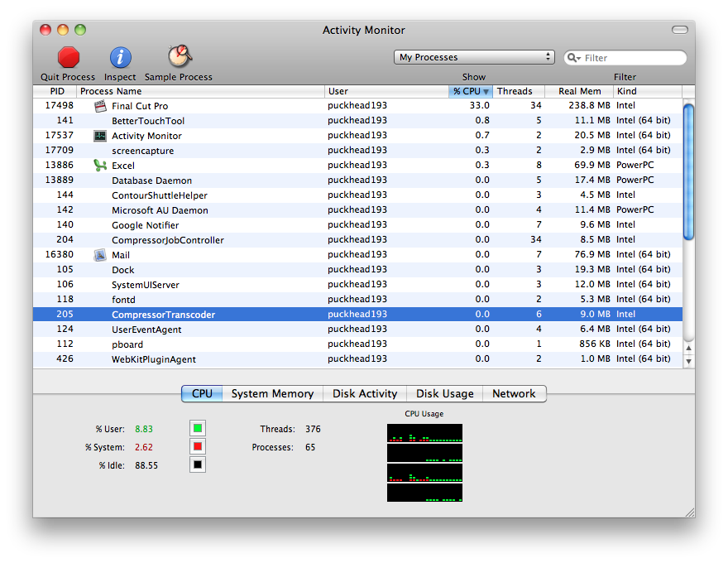This screenshot has height=563, width=728.
Task: Click the Sample Process magnifier icon
Action: click(180, 56)
